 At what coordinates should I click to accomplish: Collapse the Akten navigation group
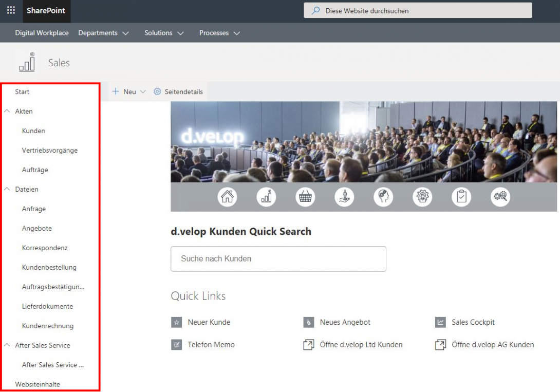tap(7, 111)
